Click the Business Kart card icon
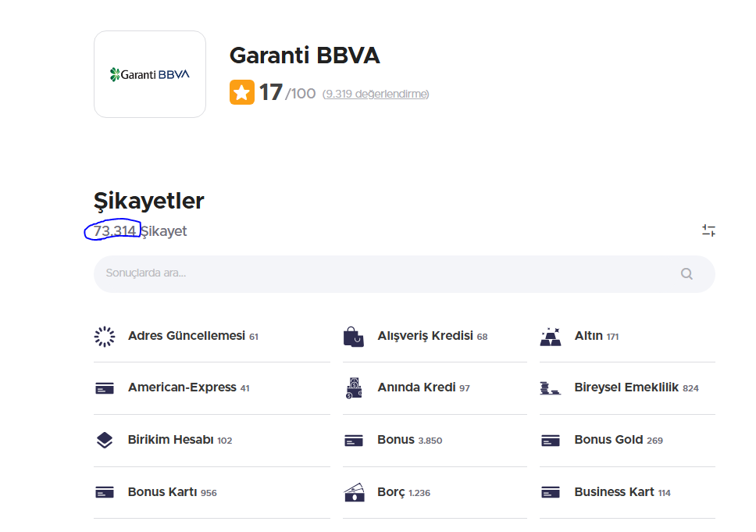The width and height of the screenshot is (756, 532). pyautogui.click(x=551, y=492)
